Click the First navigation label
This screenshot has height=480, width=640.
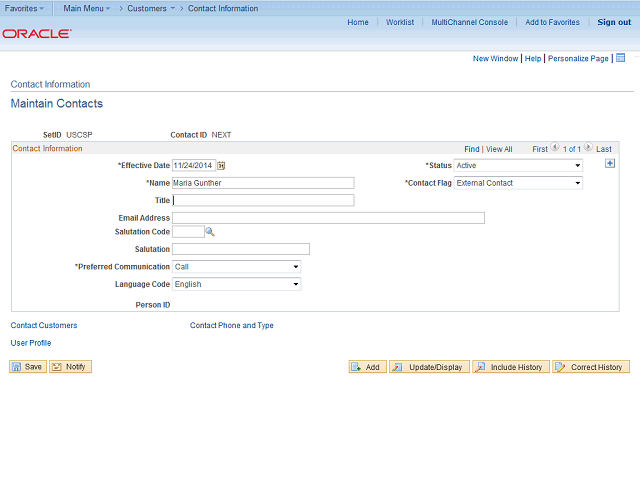click(x=540, y=149)
